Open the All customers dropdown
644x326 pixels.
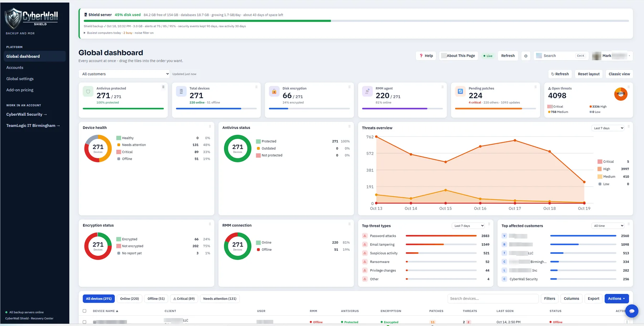point(124,74)
